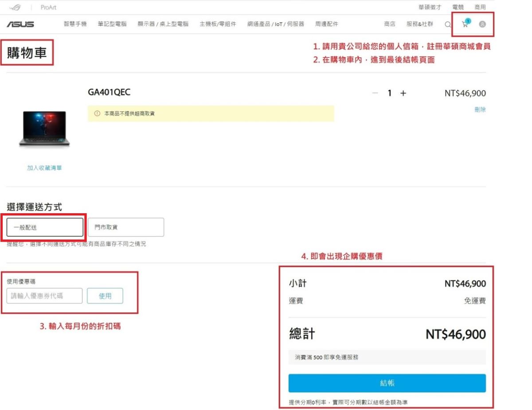Open the user account icon
Image resolution: width=532 pixels, height=410 pixels.
tap(482, 24)
